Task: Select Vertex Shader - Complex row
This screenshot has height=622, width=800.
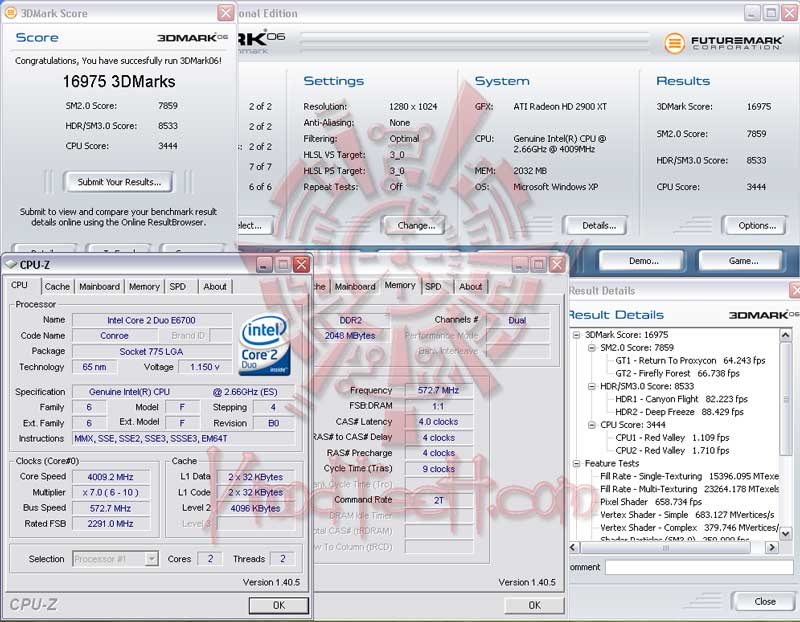Action: pos(689,528)
